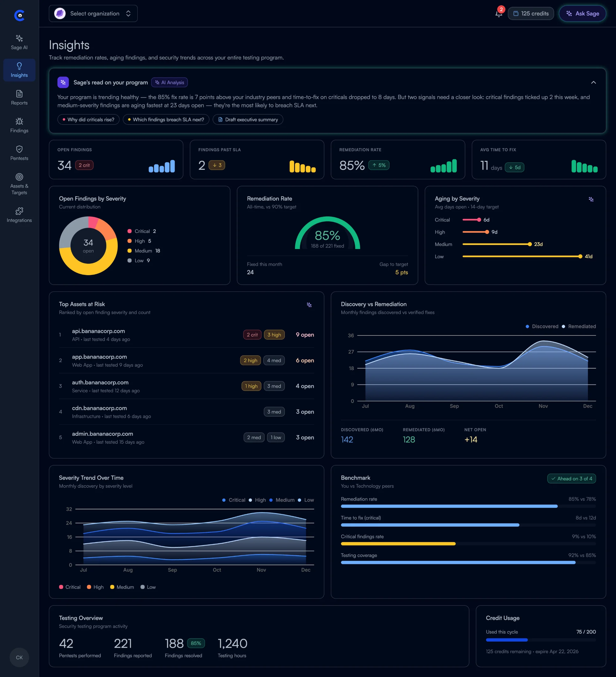616x677 pixels.
Task: Click Findings Past SLA mini bar chart
Action: point(302,166)
